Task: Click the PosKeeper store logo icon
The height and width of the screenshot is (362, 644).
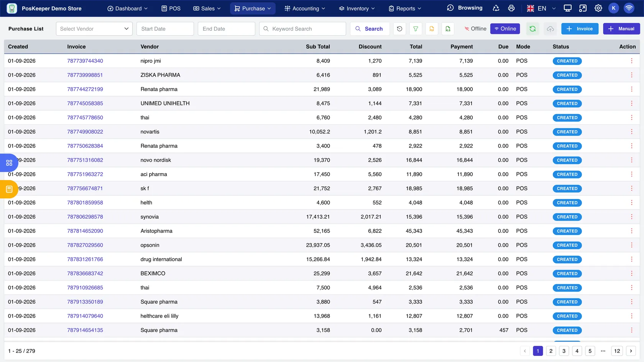Action: tap(12, 8)
